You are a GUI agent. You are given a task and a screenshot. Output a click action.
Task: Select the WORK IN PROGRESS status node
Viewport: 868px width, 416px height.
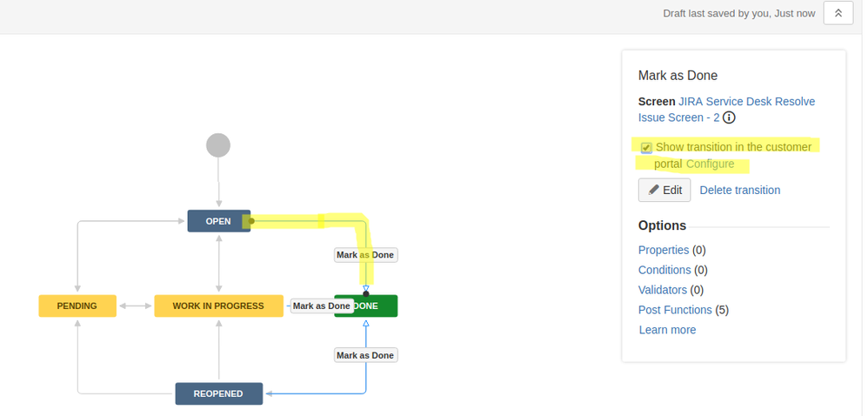coord(218,305)
